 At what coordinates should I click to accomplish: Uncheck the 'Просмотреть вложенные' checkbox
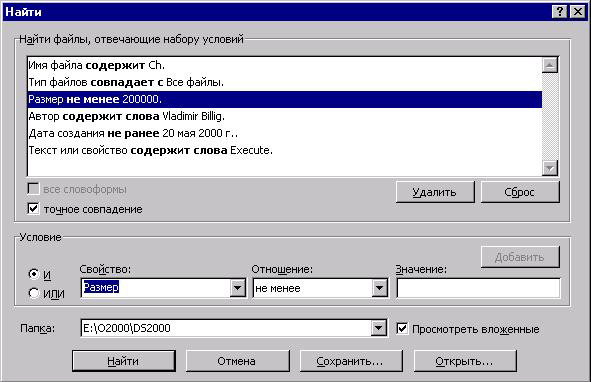(402, 328)
